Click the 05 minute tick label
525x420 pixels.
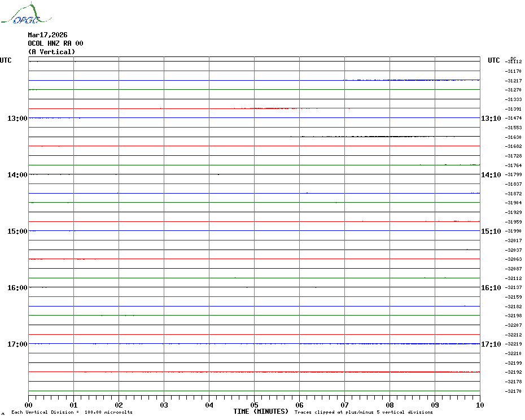[x=254, y=405]
